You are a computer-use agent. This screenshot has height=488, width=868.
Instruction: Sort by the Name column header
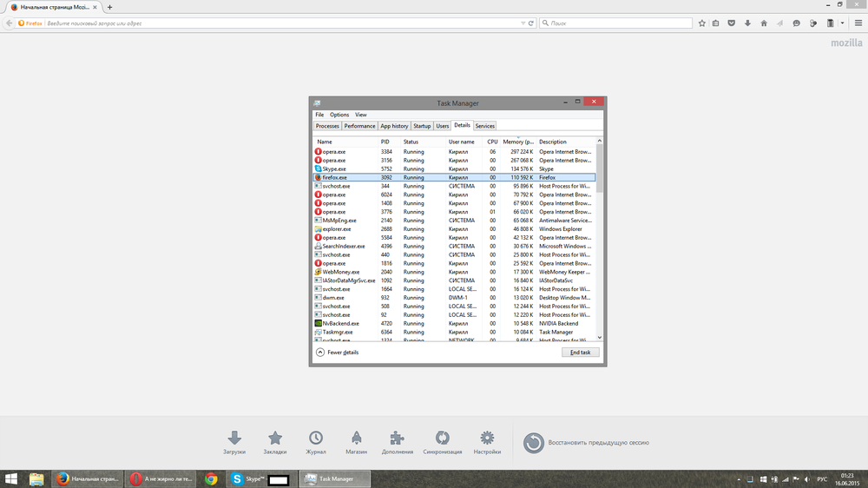[346, 142]
